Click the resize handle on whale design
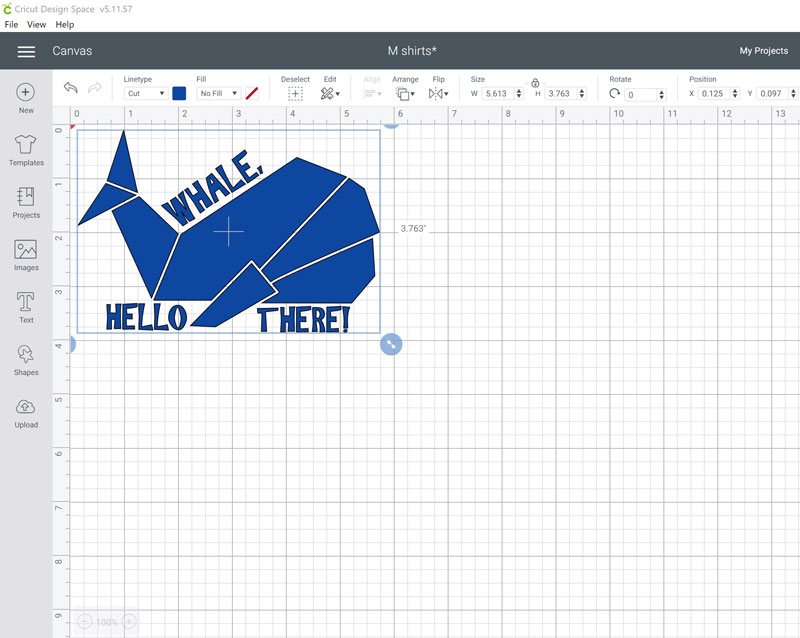 tap(391, 345)
